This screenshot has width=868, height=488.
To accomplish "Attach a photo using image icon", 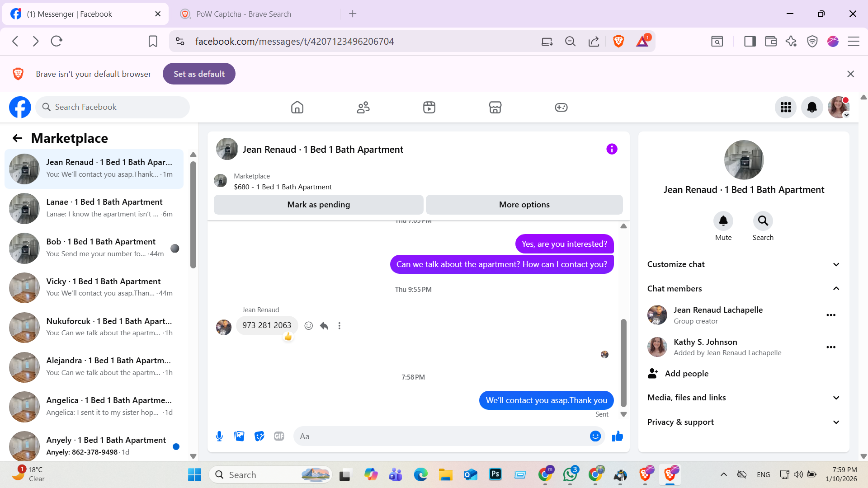I will tap(239, 436).
